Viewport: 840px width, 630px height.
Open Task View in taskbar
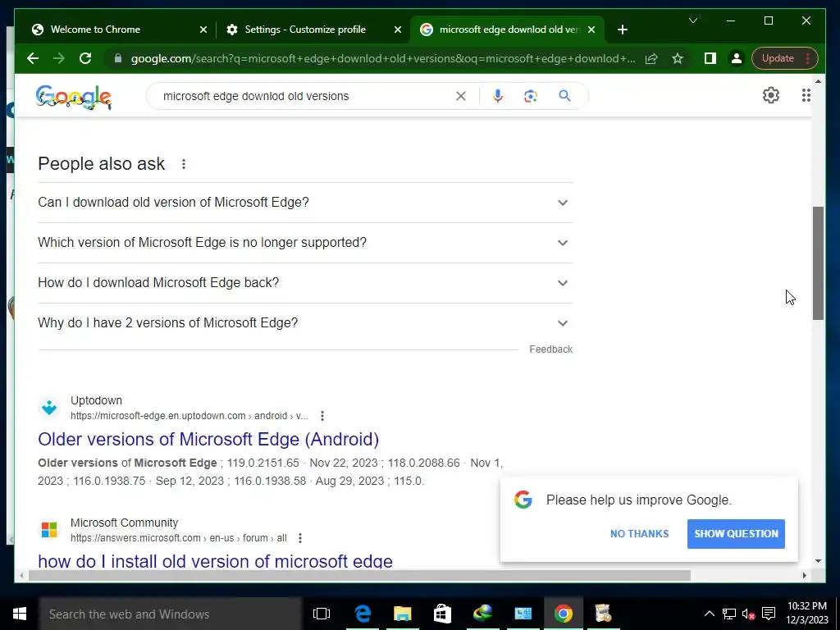pos(322,614)
